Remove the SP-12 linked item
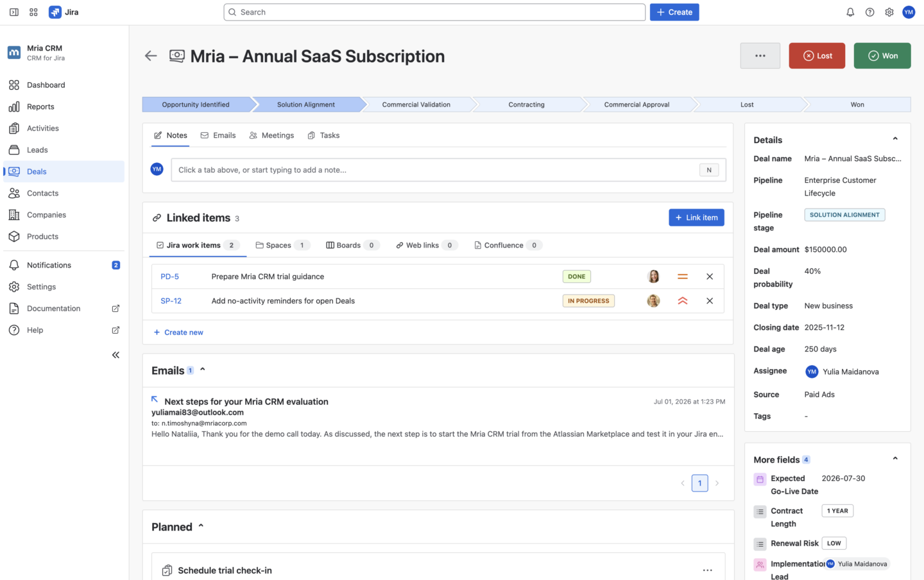The width and height of the screenshot is (924, 580). point(710,301)
